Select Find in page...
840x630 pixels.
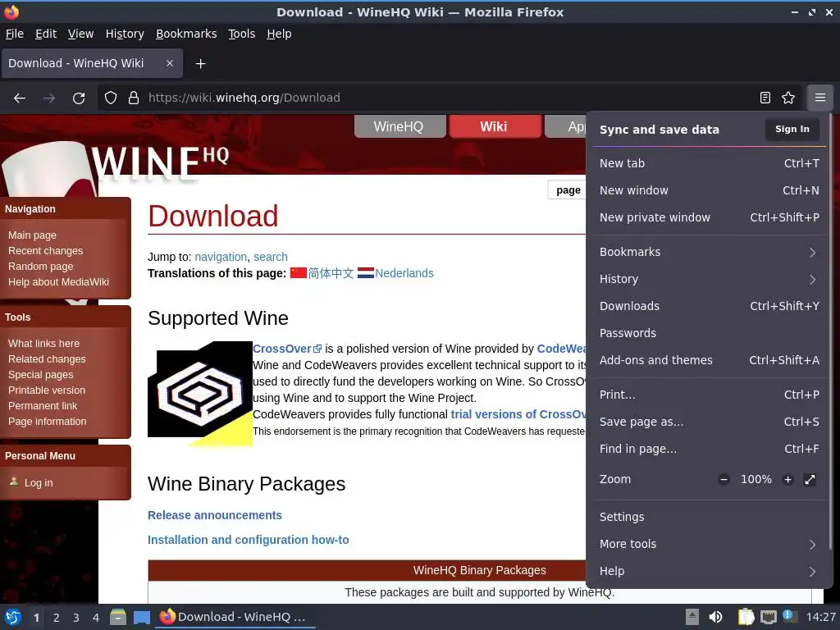click(x=708, y=449)
